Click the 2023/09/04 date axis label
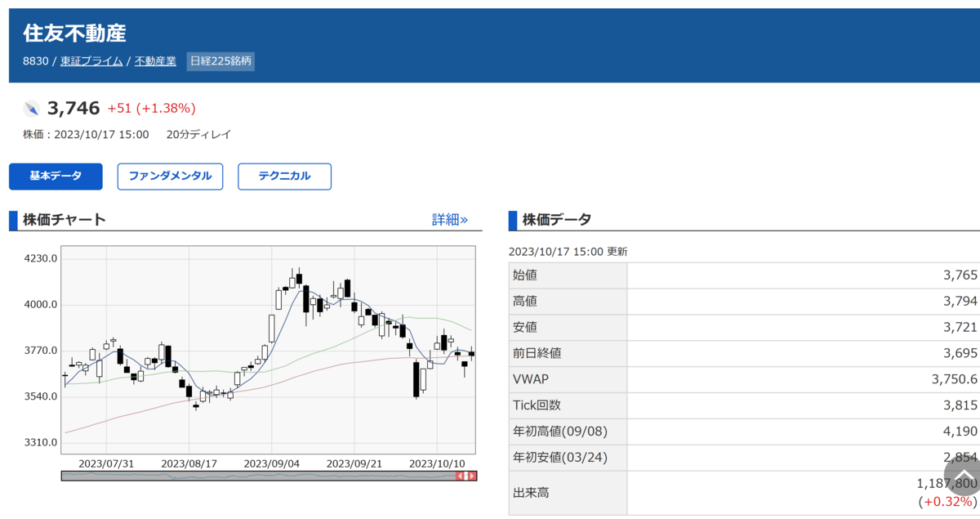980x519 pixels. click(272, 463)
